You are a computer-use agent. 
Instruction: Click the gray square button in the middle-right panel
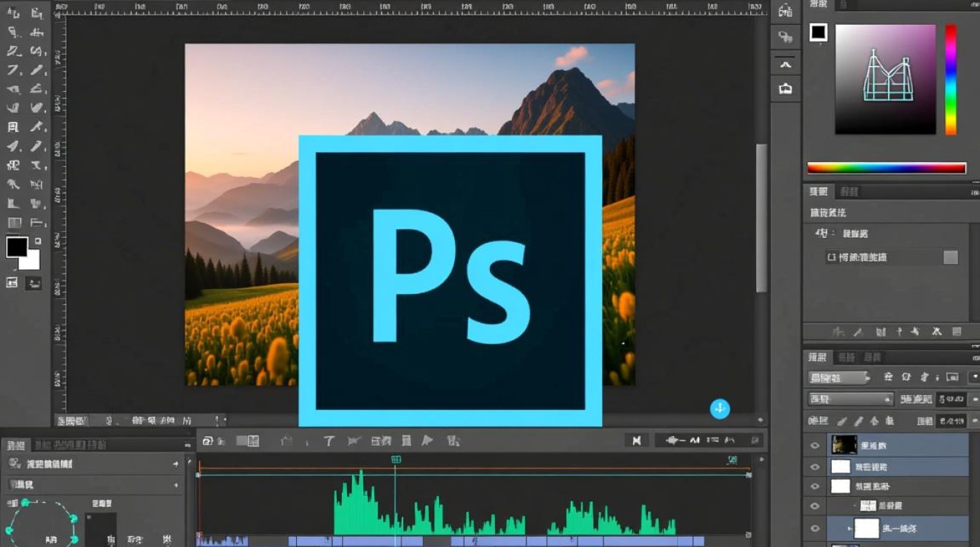(x=951, y=257)
